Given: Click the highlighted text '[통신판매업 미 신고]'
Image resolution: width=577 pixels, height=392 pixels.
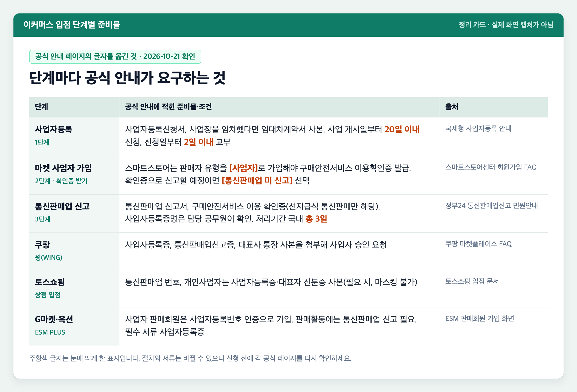Looking at the screenshot, I should (x=257, y=180).
